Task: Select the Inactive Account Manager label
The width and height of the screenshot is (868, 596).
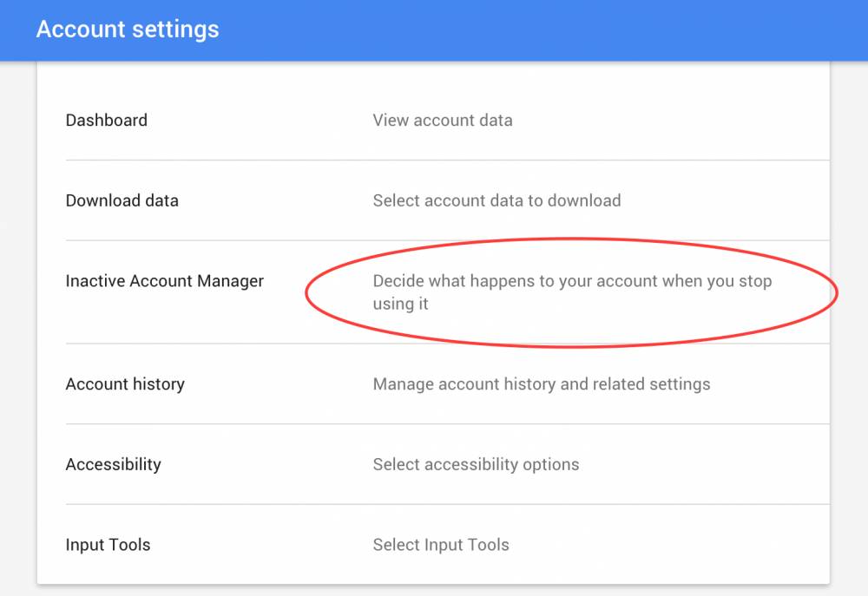Action: (165, 281)
